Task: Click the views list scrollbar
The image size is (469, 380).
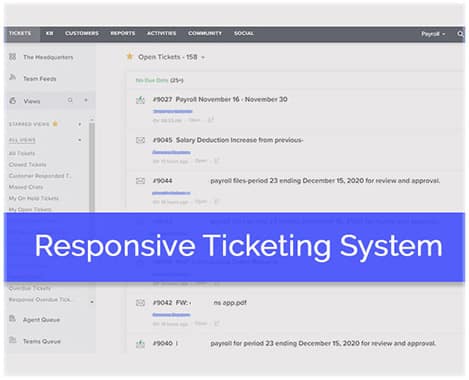Action: point(92,167)
